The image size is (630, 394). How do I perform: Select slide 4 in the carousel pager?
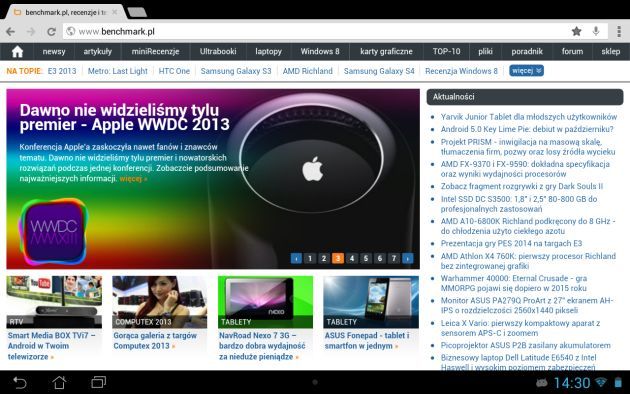(x=352, y=258)
